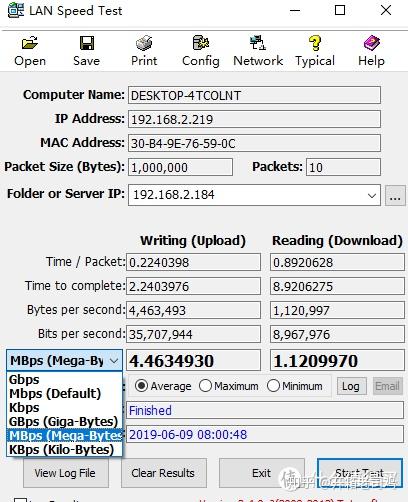This screenshot has height=502, width=408.
Task: Open the Config settings
Action: point(201,52)
